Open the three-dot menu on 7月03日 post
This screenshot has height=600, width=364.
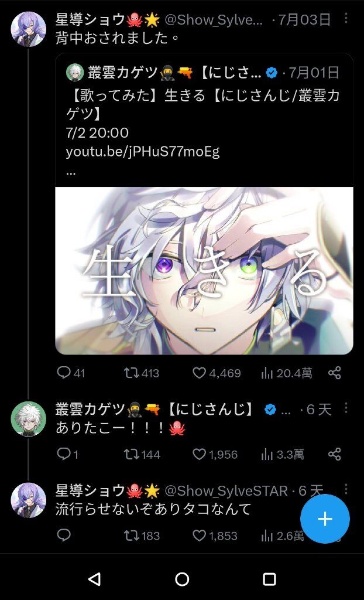click(x=346, y=18)
